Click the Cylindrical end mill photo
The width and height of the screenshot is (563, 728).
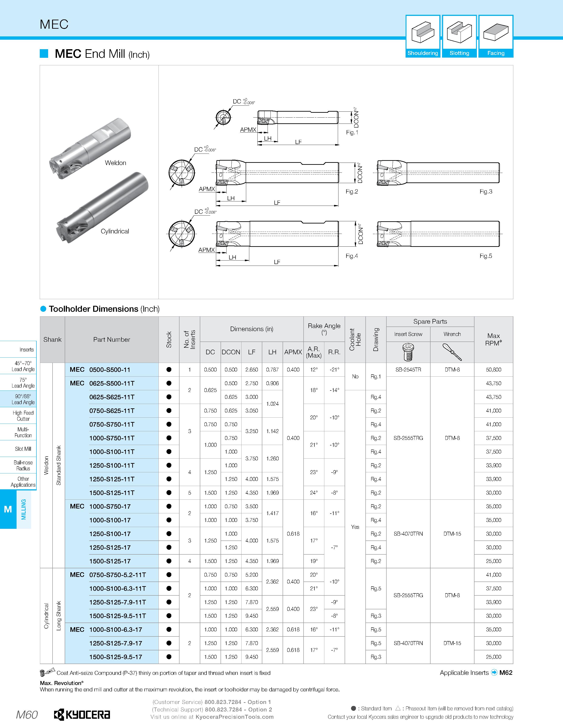(x=102, y=207)
